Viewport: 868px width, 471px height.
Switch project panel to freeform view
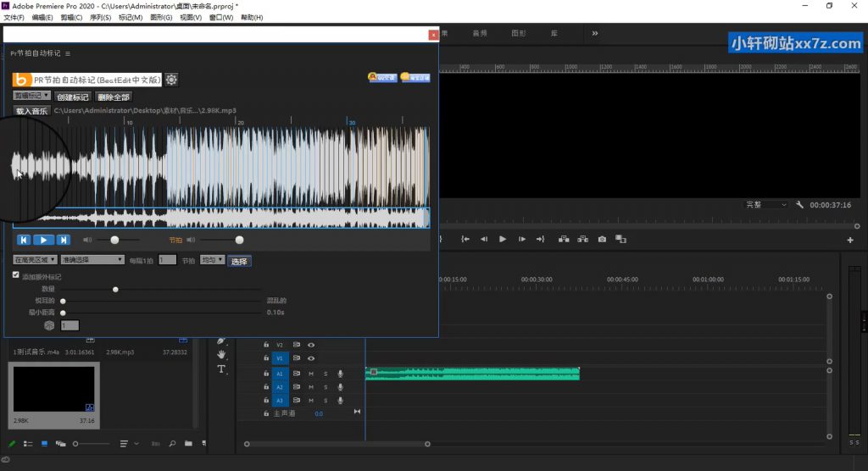pos(60,444)
